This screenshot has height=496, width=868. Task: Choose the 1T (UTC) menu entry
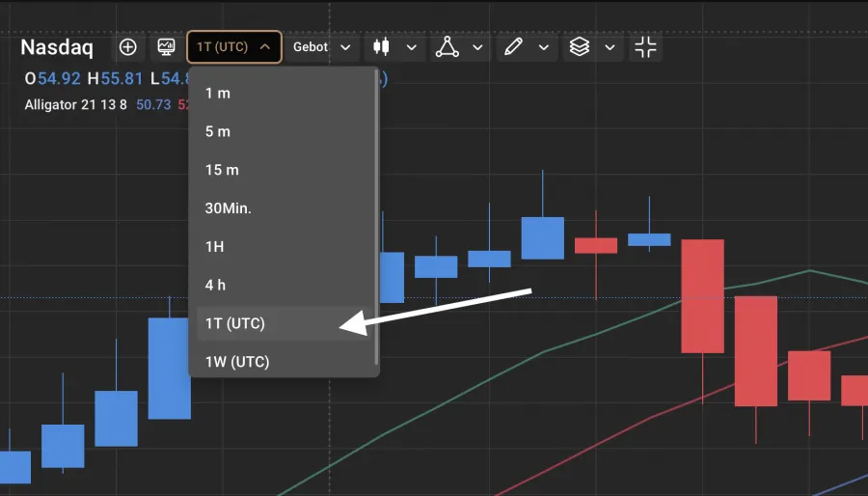pyautogui.click(x=284, y=323)
